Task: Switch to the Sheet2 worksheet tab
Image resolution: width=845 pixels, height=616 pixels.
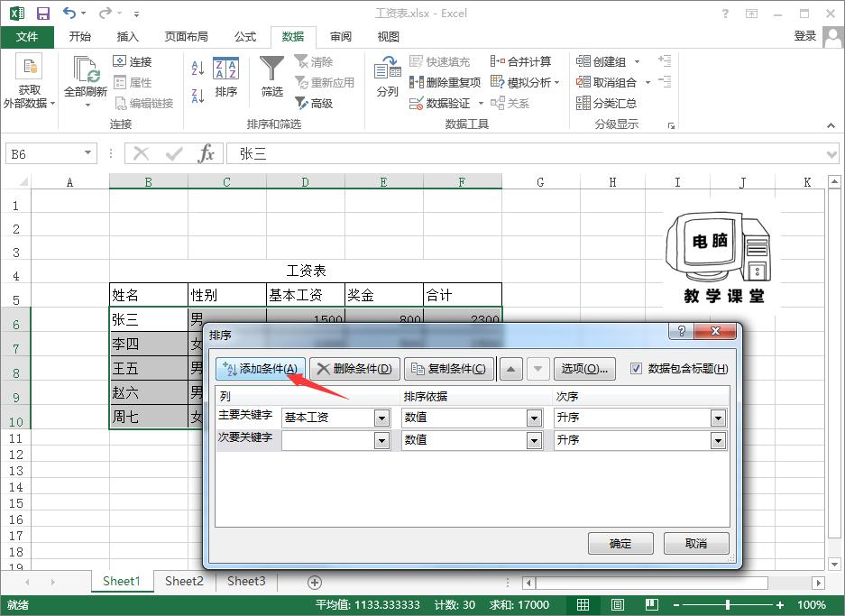Action: click(x=183, y=582)
